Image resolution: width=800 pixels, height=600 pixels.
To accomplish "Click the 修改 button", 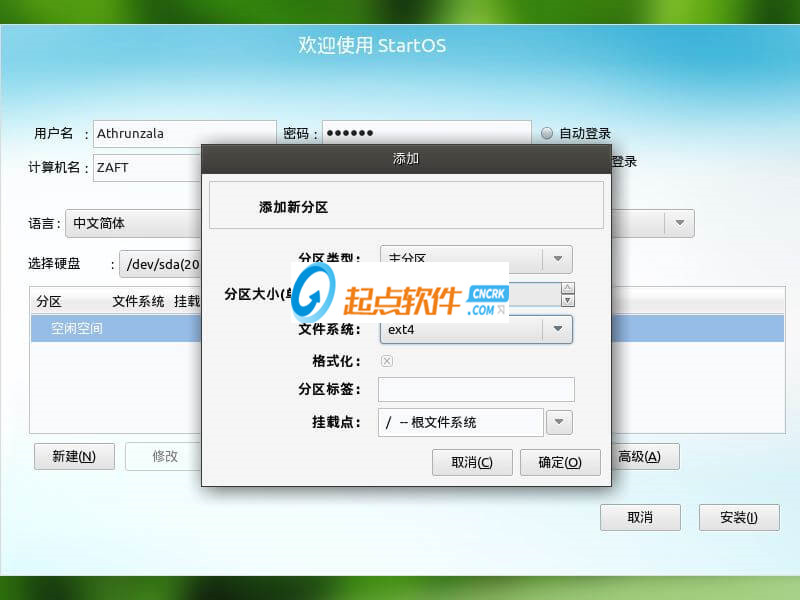I will (x=164, y=456).
